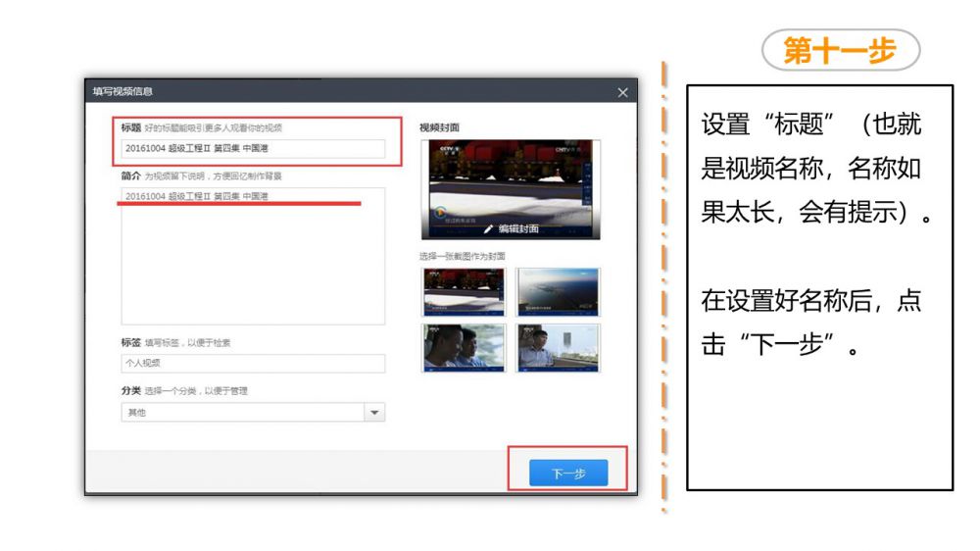980x551 pixels.
Task: Click the 编辑封面 text label
Action: 518,228
